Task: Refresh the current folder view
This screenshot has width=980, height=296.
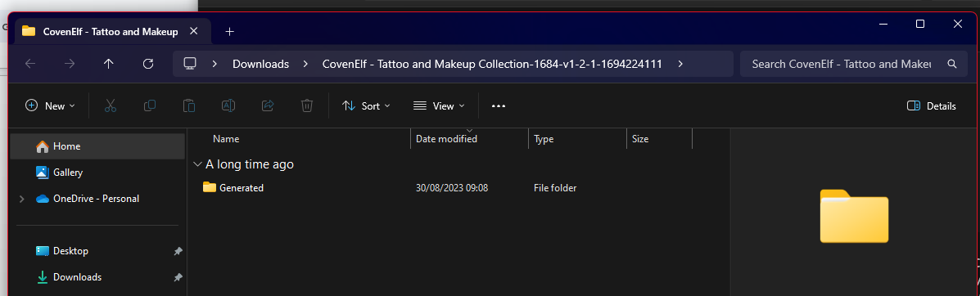Action: tap(148, 64)
